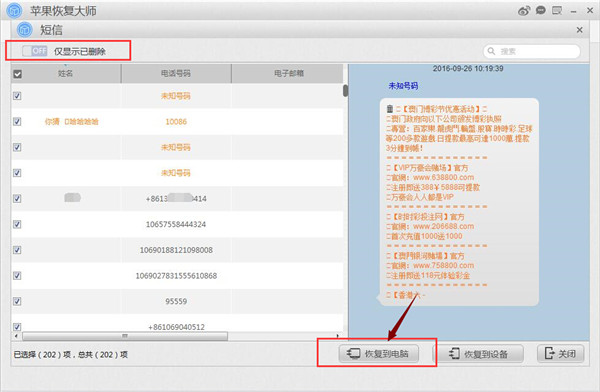600x392 pixels.
Task: Click the 短信 panel logo icon
Action: pyautogui.click(x=25, y=29)
